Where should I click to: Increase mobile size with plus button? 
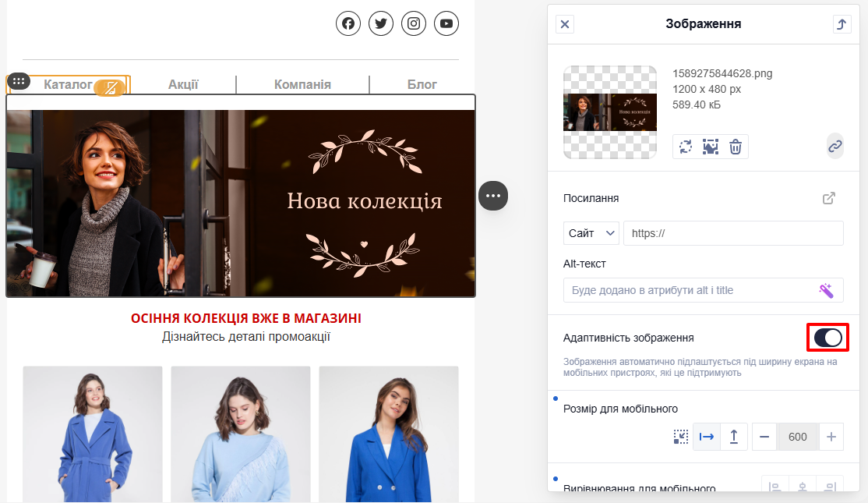(x=831, y=437)
